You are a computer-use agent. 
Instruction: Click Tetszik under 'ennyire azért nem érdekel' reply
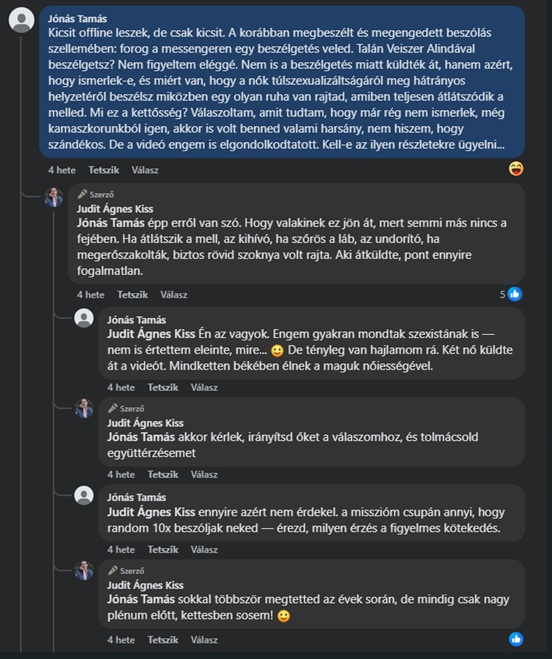[163, 549]
